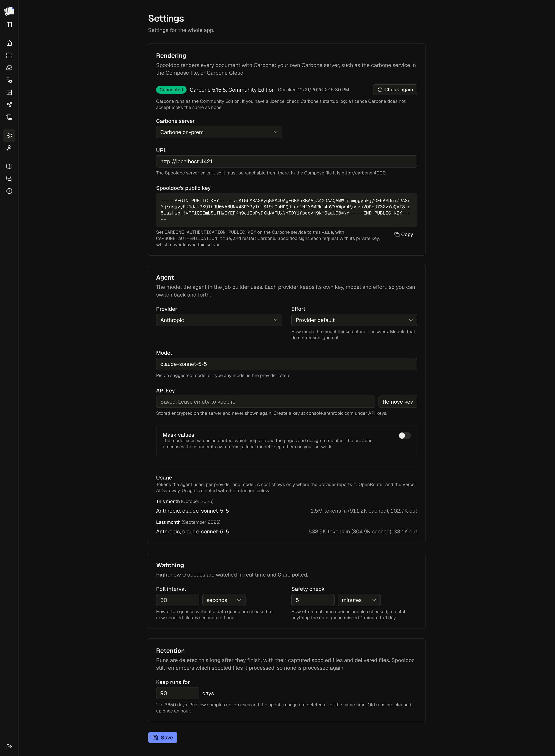Open the paper plane send icon in the sidebar
The height and width of the screenshot is (756, 555).
tap(9, 105)
